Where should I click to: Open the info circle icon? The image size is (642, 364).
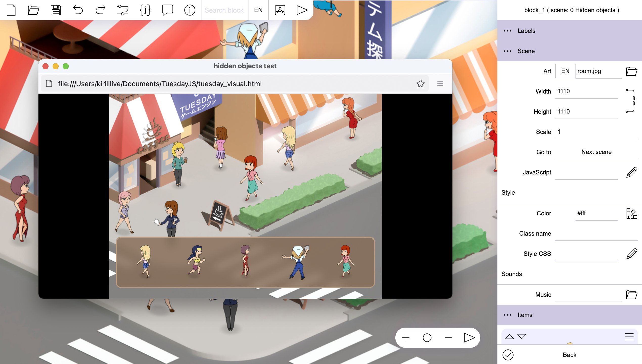(190, 10)
